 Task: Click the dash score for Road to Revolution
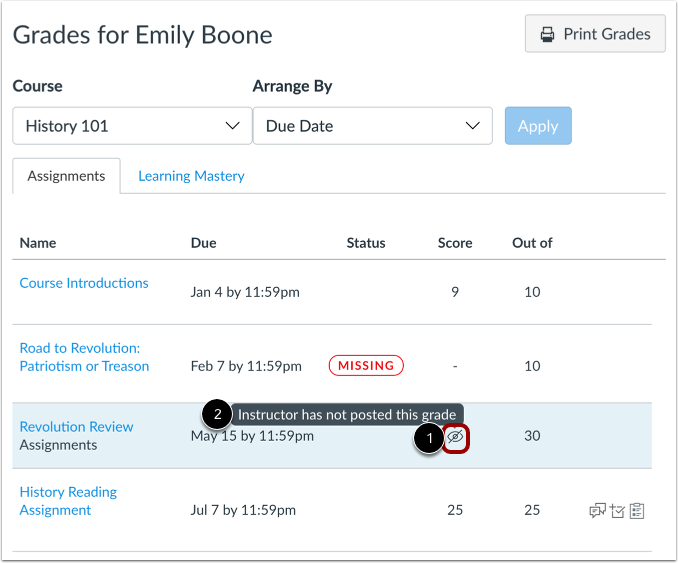[x=455, y=366]
